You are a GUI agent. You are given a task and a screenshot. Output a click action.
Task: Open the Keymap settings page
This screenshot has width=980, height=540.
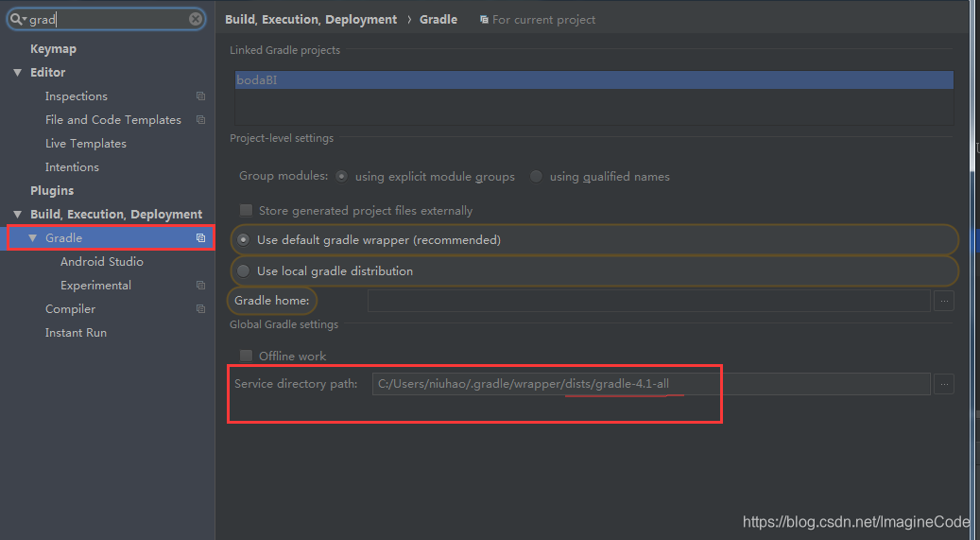[53, 49]
